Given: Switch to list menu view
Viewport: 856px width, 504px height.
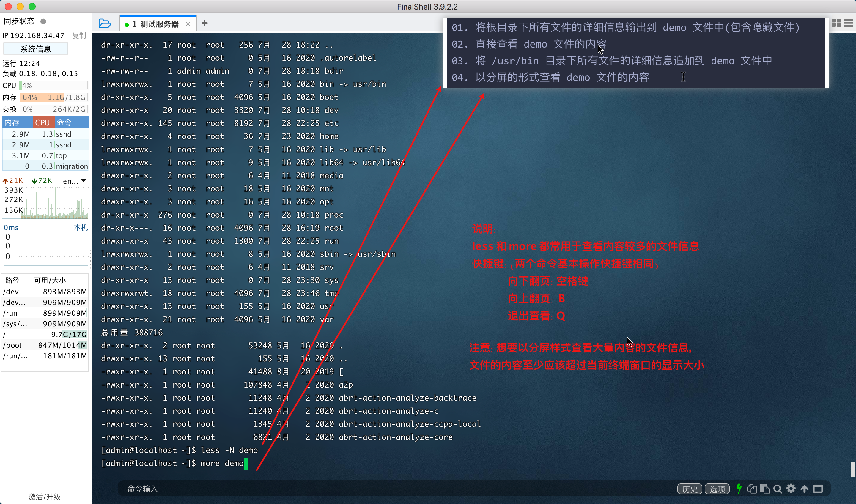Looking at the screenshot, I should tap(849, 23).
